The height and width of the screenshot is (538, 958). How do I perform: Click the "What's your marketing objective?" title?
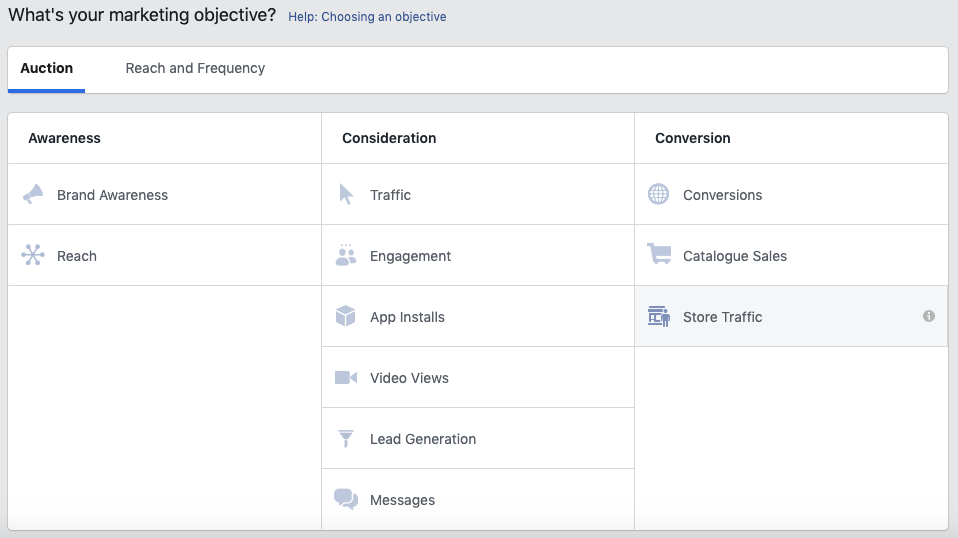pyautogui.click(x=142, y=15)
